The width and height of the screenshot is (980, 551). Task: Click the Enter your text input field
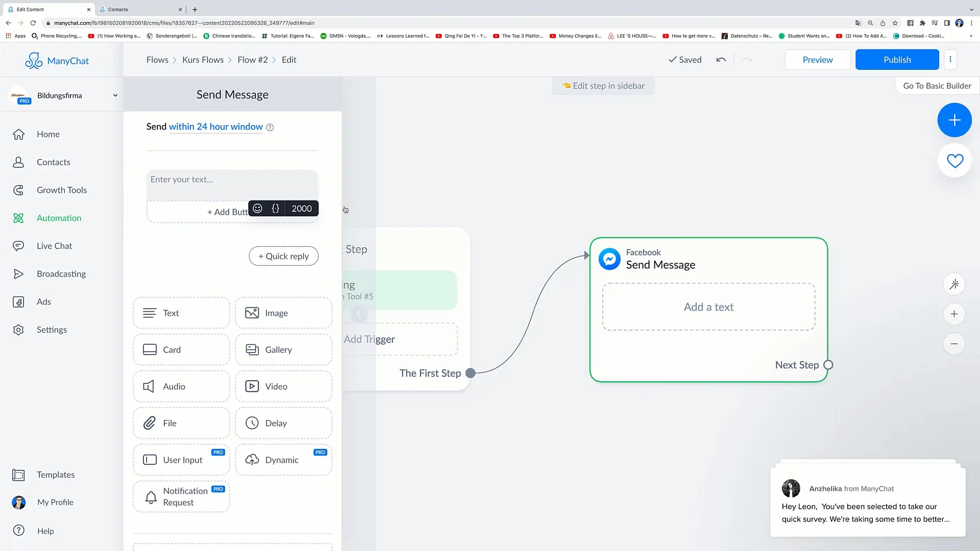(232, 179)
